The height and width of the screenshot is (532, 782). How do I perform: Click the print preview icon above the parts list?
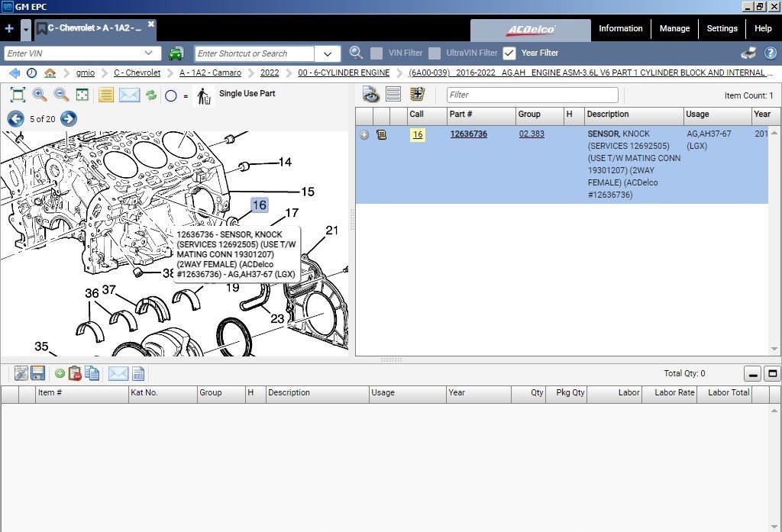[370, 95]
